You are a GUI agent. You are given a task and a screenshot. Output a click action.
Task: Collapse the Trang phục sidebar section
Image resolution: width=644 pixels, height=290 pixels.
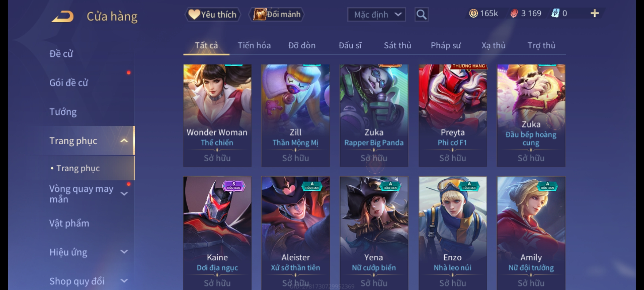[124, 140]
